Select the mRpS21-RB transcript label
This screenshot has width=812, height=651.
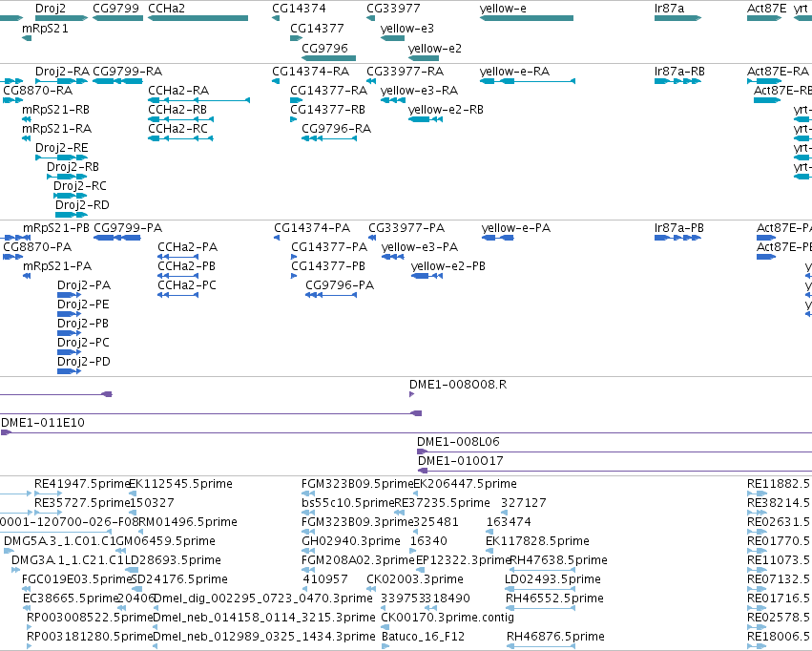click(55, 109)
